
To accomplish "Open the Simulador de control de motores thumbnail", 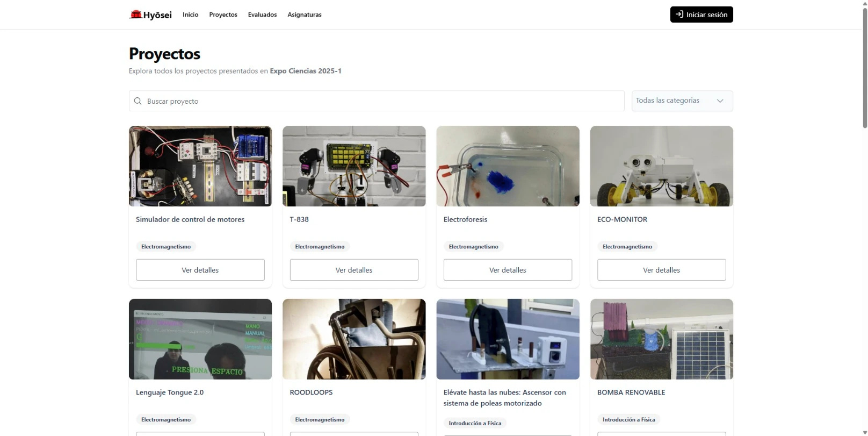I will click(x=200, y=166).
